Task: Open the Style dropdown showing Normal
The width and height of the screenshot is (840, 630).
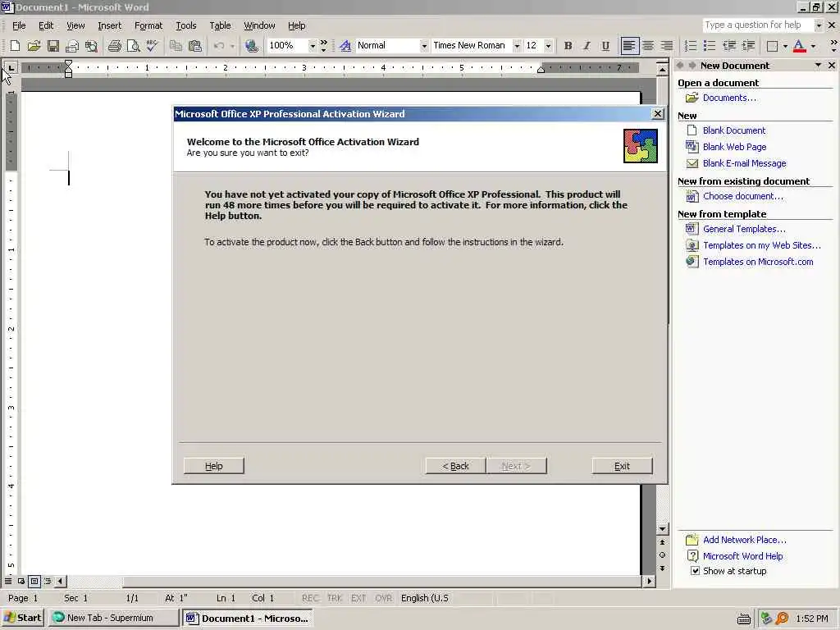Action: [x=424, y=46]
